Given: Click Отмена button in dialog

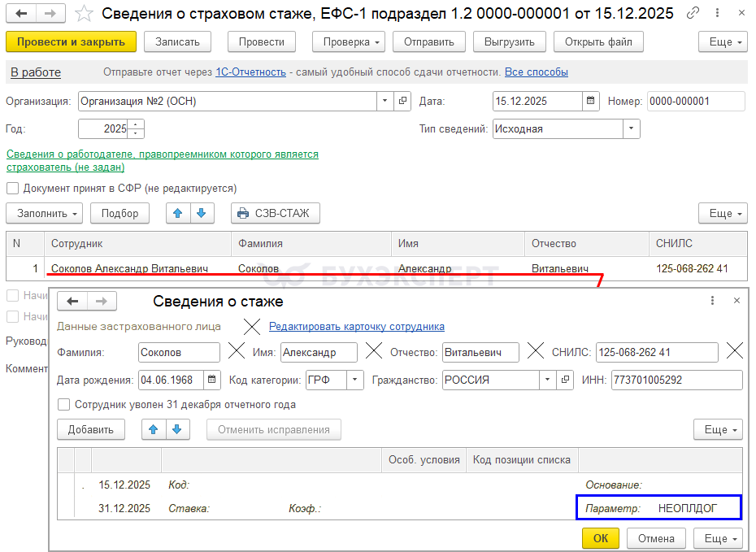Looking at the screenshot, I should pyautogui.click(x=656, y=538).
